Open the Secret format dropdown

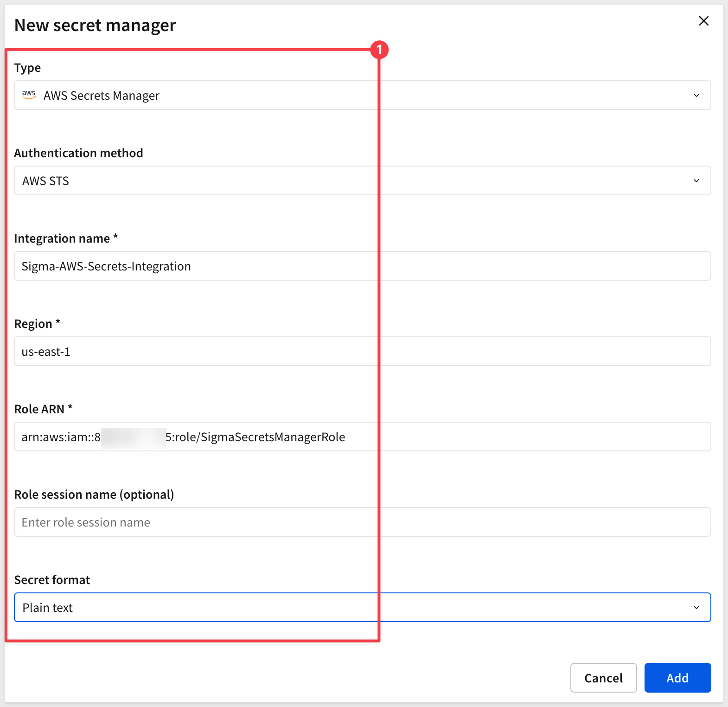362,607
